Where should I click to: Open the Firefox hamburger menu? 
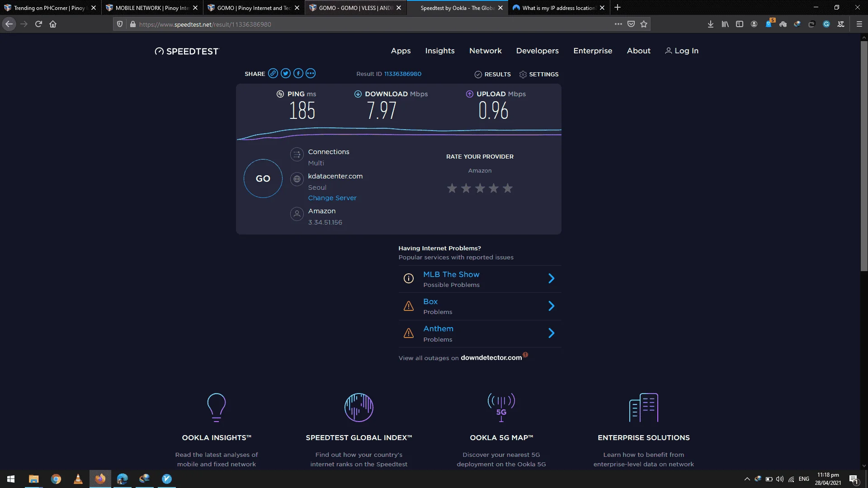pos(859,24)
